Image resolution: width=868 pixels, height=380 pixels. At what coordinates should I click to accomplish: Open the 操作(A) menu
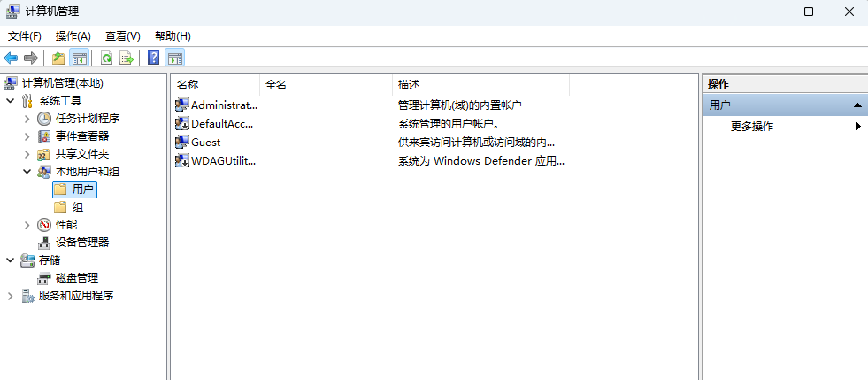point(73,36)
